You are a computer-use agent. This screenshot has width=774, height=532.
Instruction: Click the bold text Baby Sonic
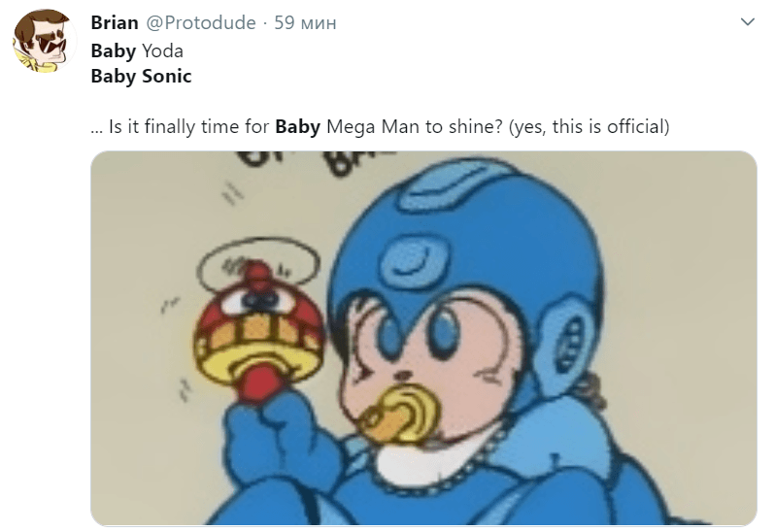[141, 77]
